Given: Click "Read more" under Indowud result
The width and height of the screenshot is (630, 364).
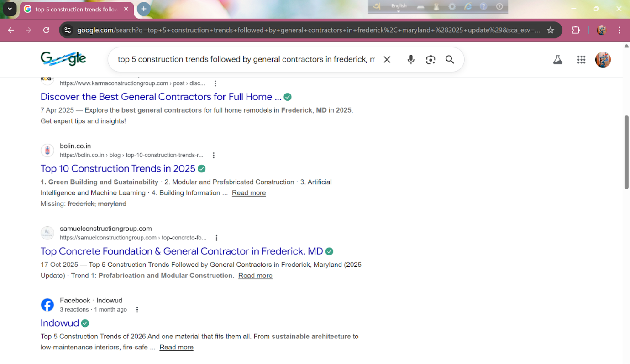Looking at the screenshot, I should [x=176, y=347].
